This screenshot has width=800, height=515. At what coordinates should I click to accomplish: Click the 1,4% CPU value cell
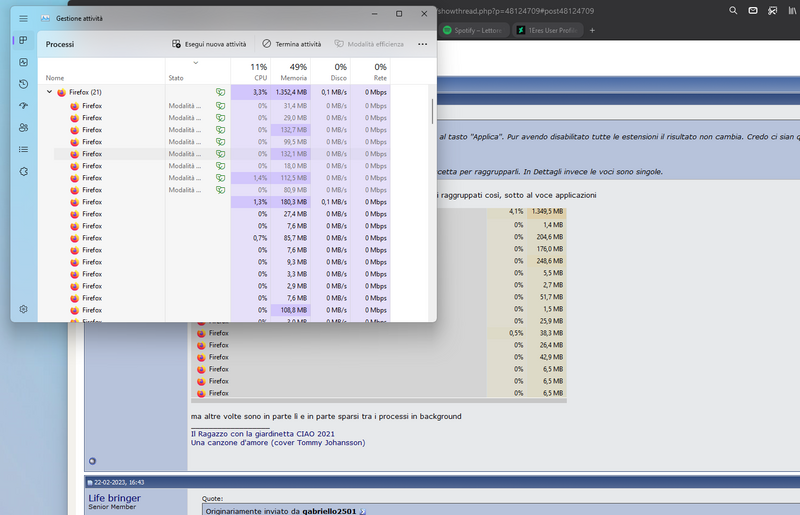[251, 178]
